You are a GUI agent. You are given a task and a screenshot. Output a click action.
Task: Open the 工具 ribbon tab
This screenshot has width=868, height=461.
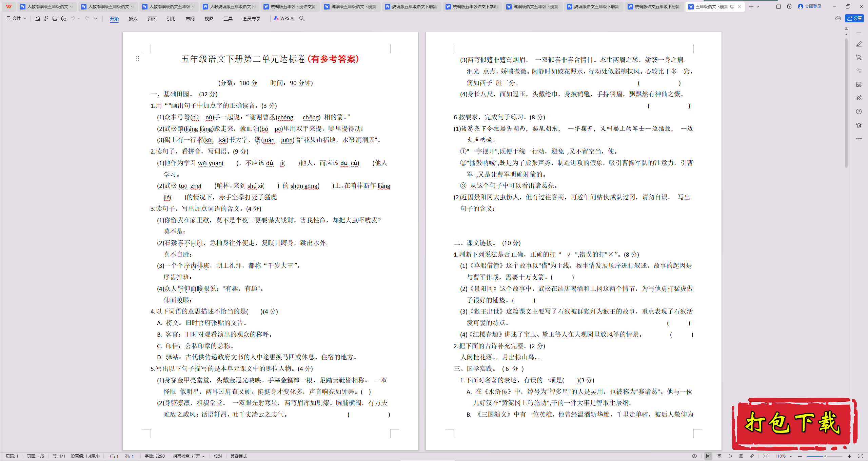[228, 19]
